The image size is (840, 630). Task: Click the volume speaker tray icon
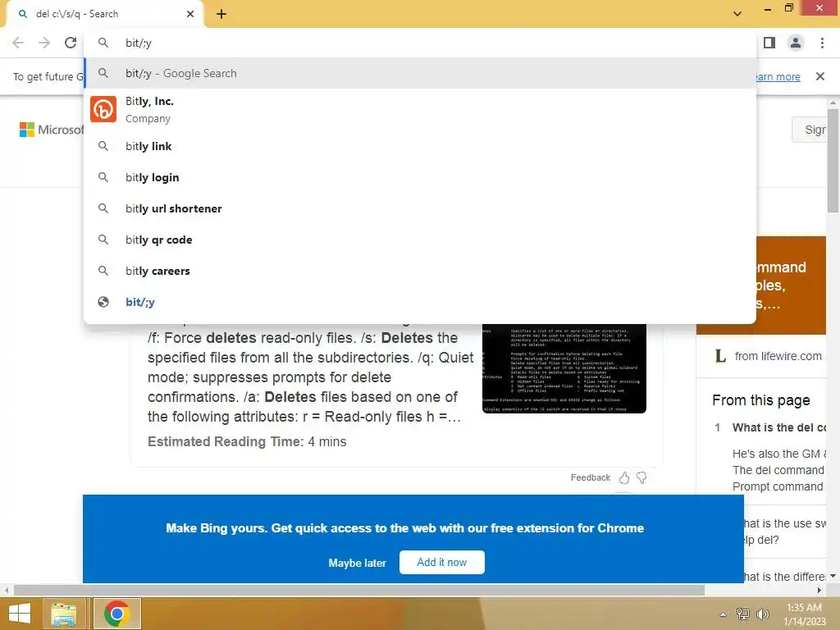(x=762, y=614)
